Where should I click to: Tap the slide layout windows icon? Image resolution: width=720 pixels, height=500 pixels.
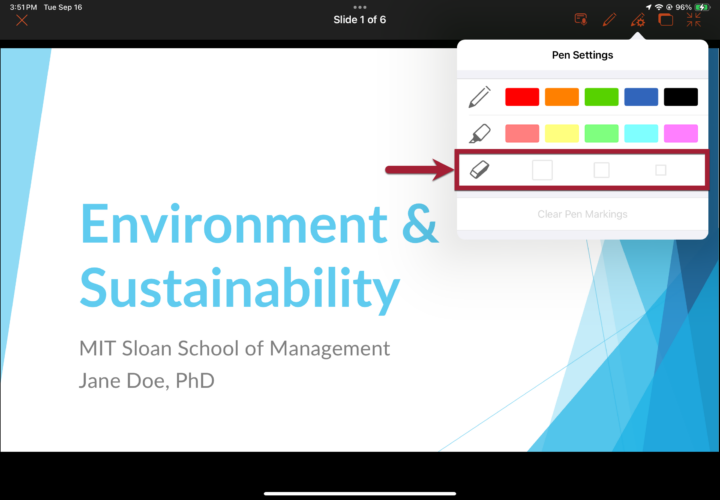(x=666, y=20)
